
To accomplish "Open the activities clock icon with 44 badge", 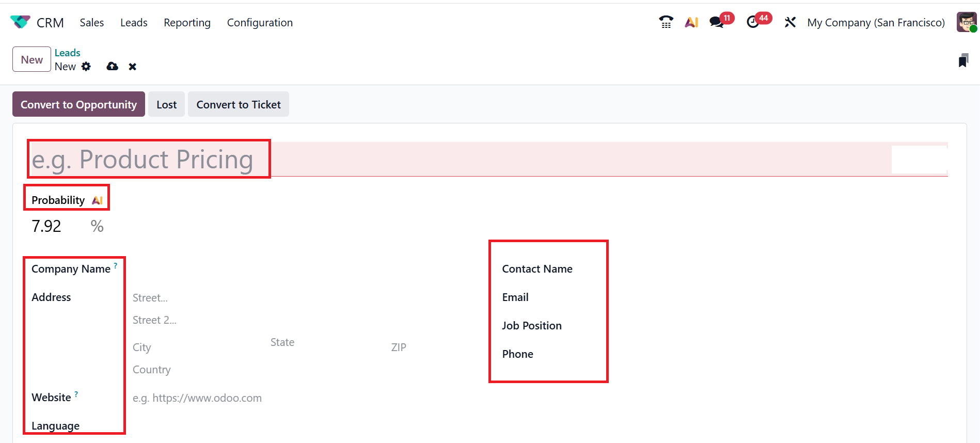I will tap(753, 22).
